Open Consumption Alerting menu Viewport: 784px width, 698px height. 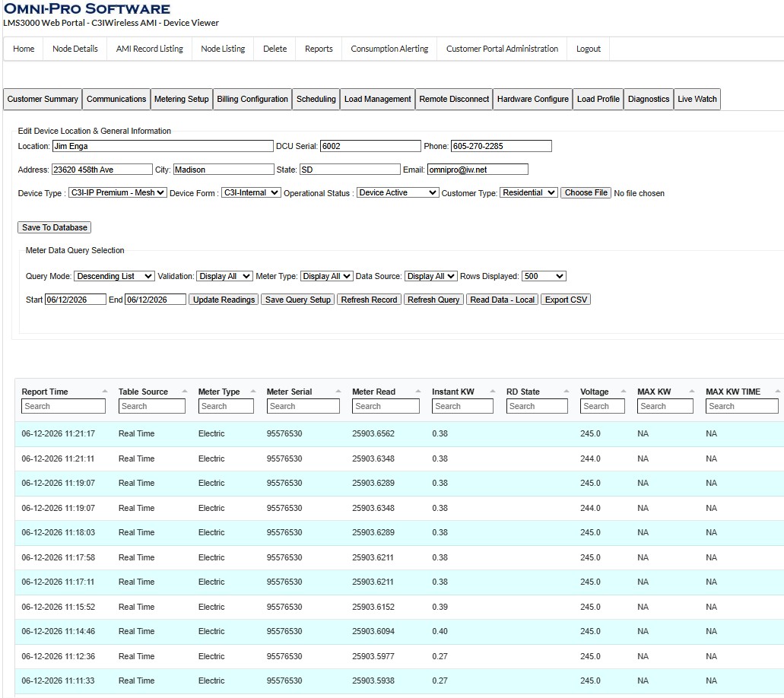(389, 49)
